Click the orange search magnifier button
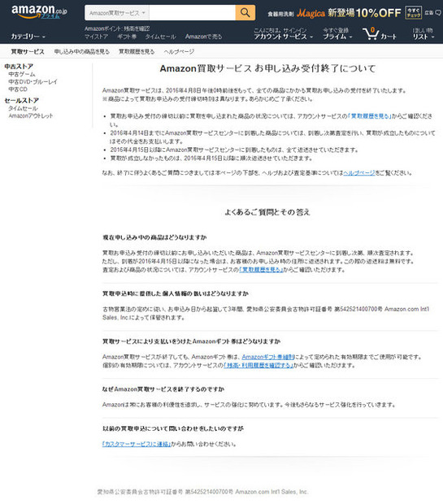443x504 pixels. click(245, 13)
